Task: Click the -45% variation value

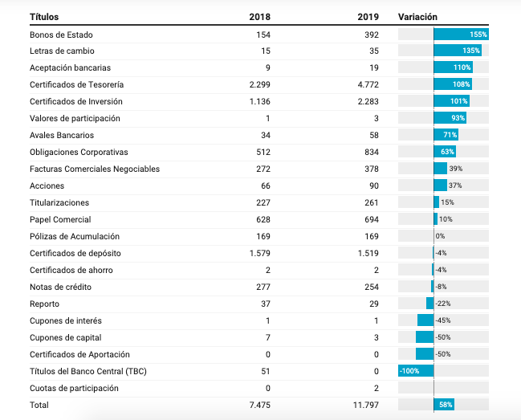Action: coord(443,320)
